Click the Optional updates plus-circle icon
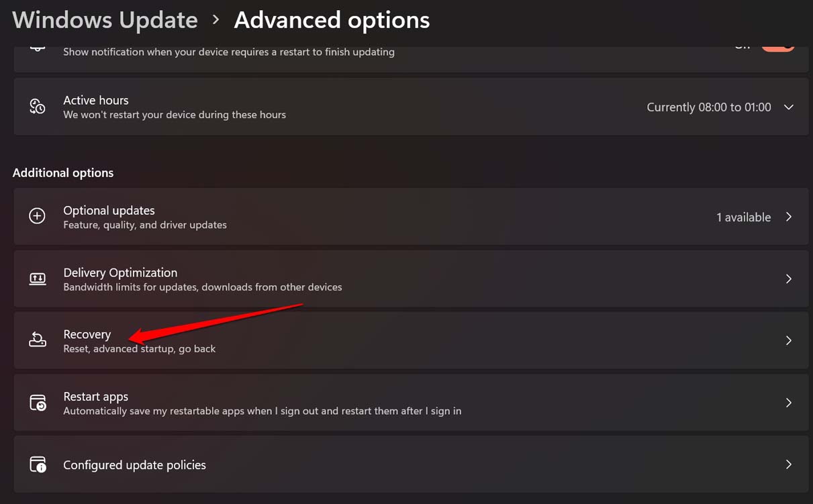Viewport: 813px width, 504px height. [38, 216]
